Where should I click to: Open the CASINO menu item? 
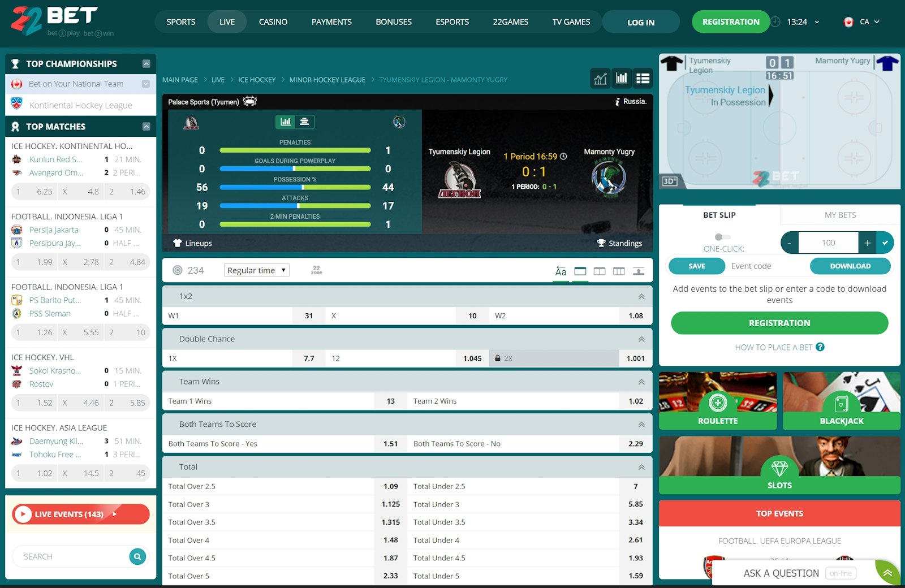(x=273, y=21)
